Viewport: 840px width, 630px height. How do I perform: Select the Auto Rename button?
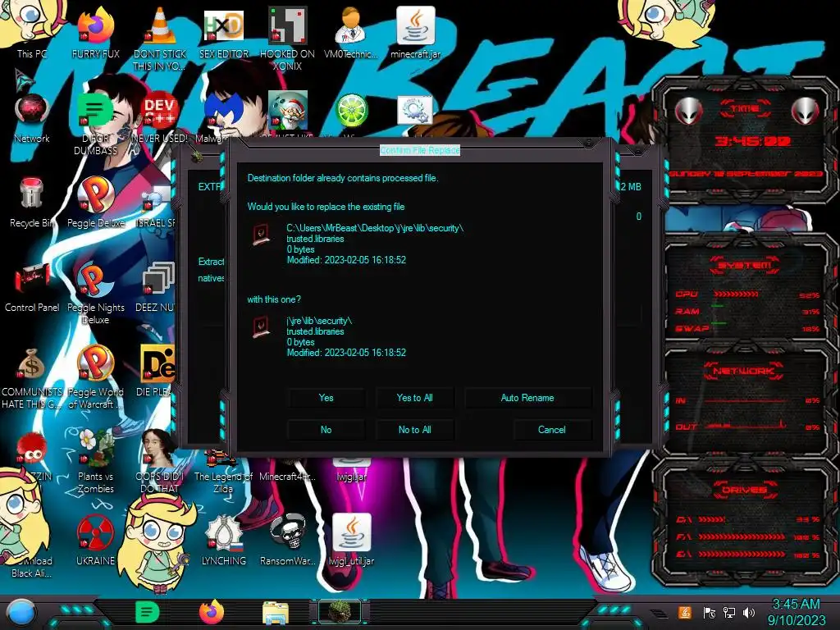click(527, 398)
